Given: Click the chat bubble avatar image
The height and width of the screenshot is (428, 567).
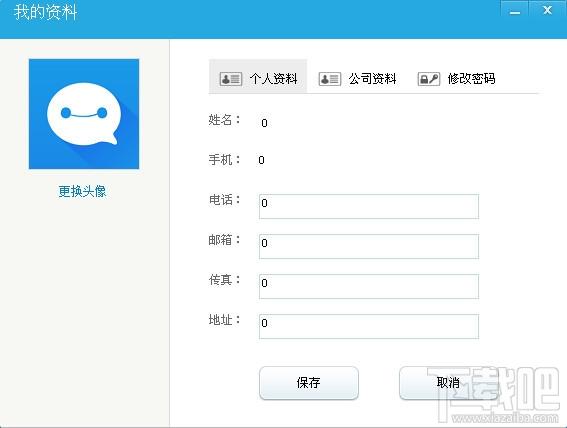Looking at the screenshot, I should [84, 114].
